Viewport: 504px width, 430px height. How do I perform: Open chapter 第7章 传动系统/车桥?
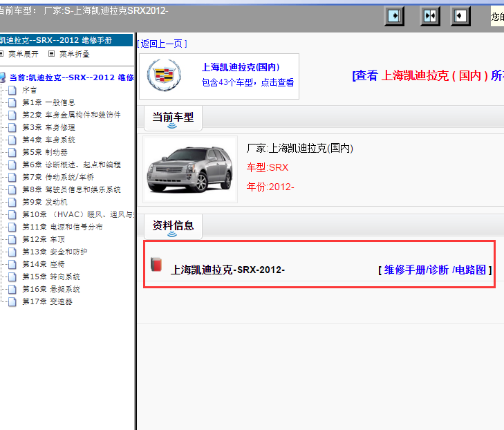pyautogui.click(x=58, y=177)
